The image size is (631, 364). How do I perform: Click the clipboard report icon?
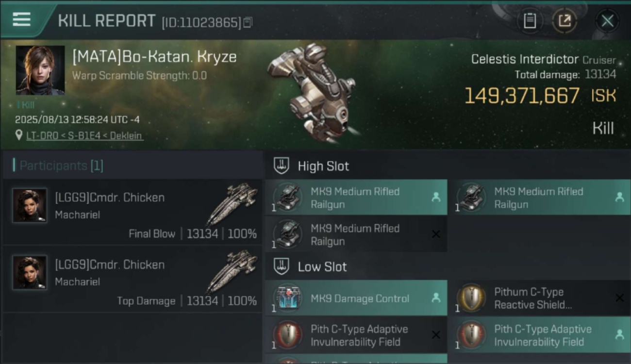[x=530, y=21]
